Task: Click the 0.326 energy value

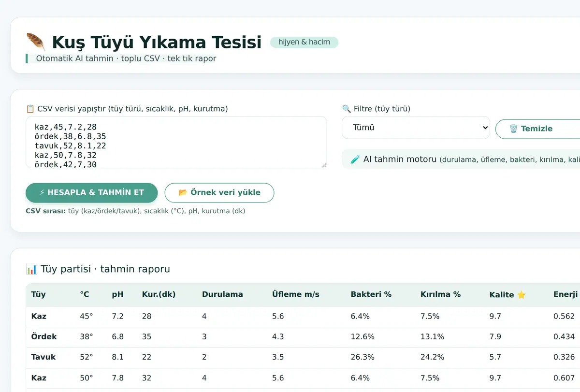Action: click(564, 357)
